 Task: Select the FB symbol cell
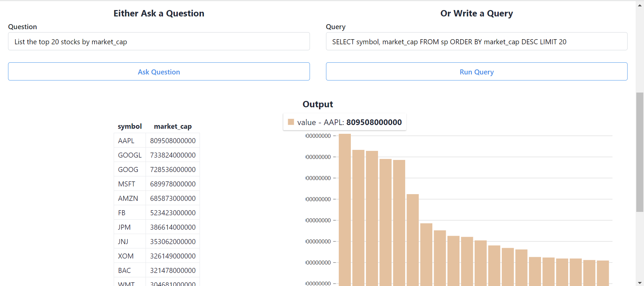click(130, 213)
